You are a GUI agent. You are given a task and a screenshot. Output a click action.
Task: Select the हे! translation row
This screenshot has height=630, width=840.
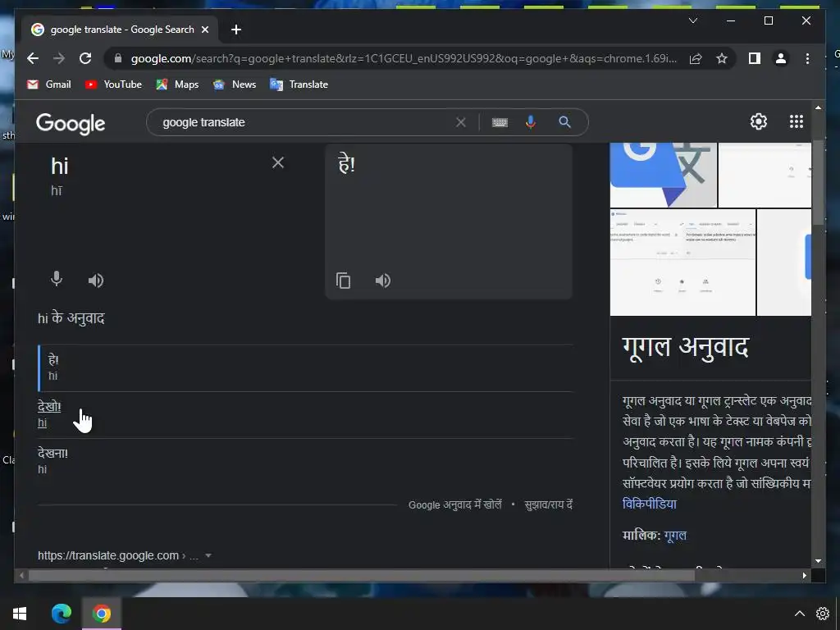click(x=305, y=367)
